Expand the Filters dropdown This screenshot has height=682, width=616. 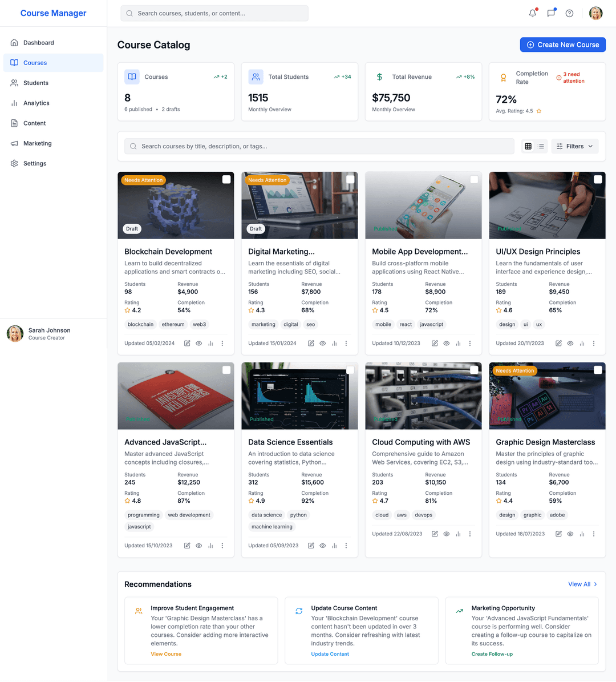click(x=574, y=147)
